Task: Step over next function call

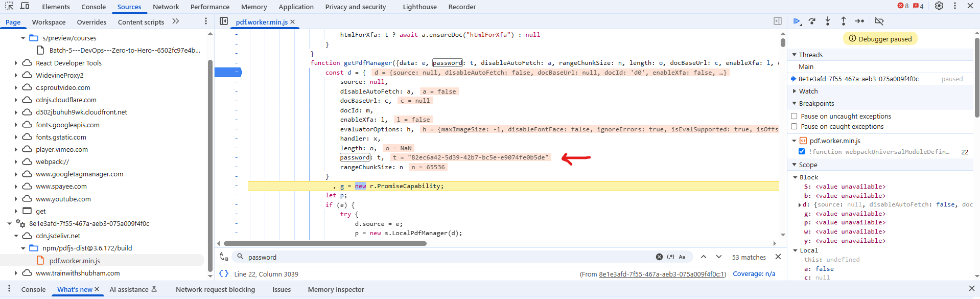Action: click(812, 21)
